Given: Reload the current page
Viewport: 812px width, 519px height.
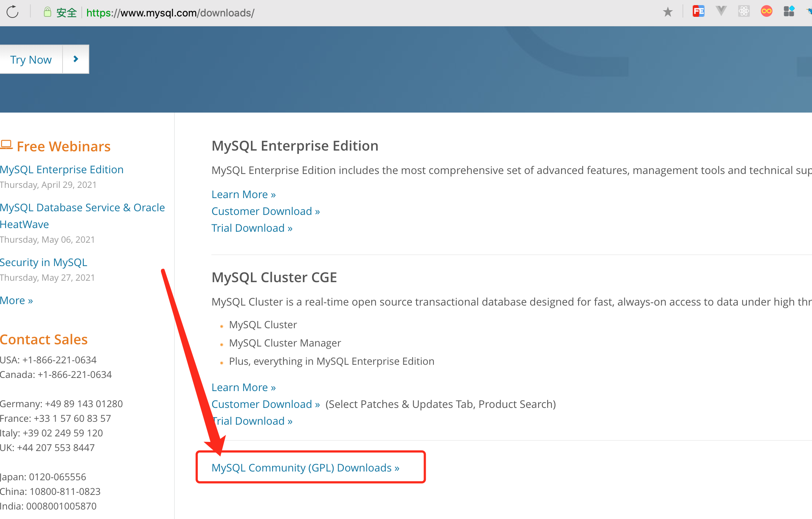Looking at the screenshot, I should pyautogui.click(x=12, y=12).
